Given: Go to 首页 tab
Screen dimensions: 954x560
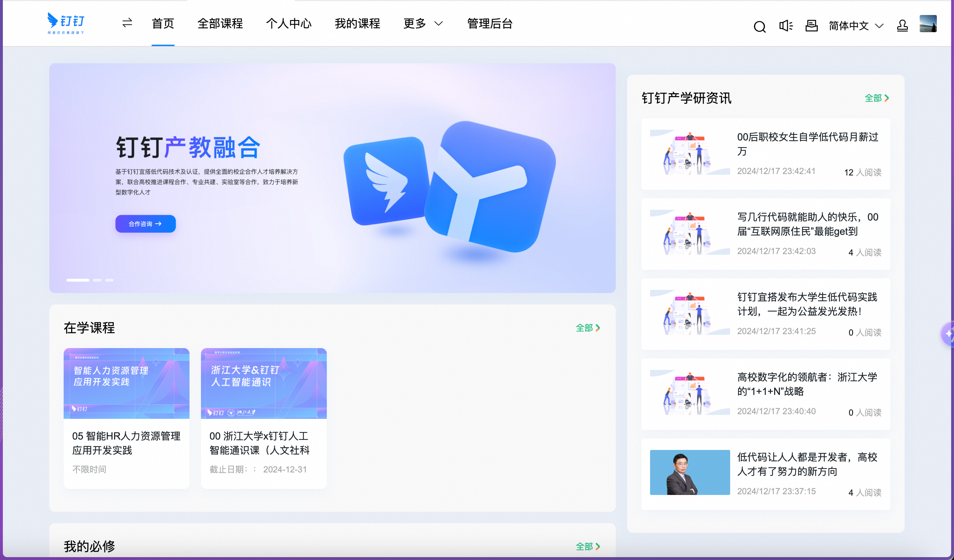Looking at the screenshot, I should (x=163, y=24).
